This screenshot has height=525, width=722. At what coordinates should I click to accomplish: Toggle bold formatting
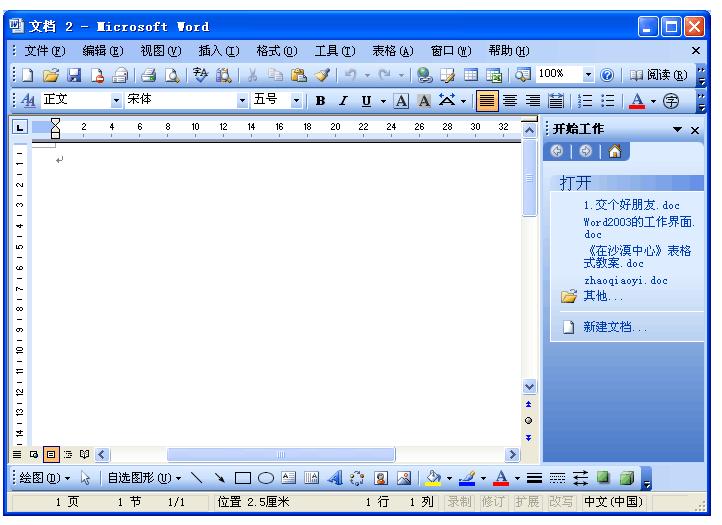pyautogui.click(x=320, y=100)
